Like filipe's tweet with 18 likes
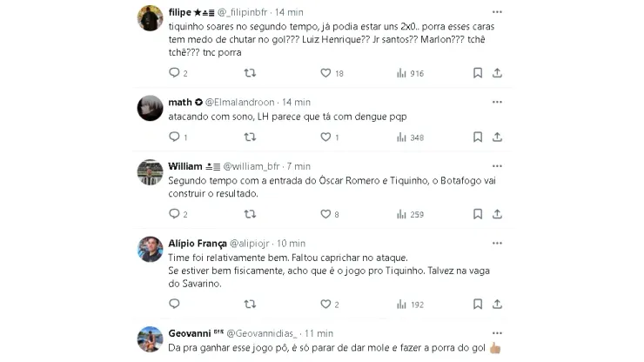This screenshot has height=362, width=644. pos(325,73)
